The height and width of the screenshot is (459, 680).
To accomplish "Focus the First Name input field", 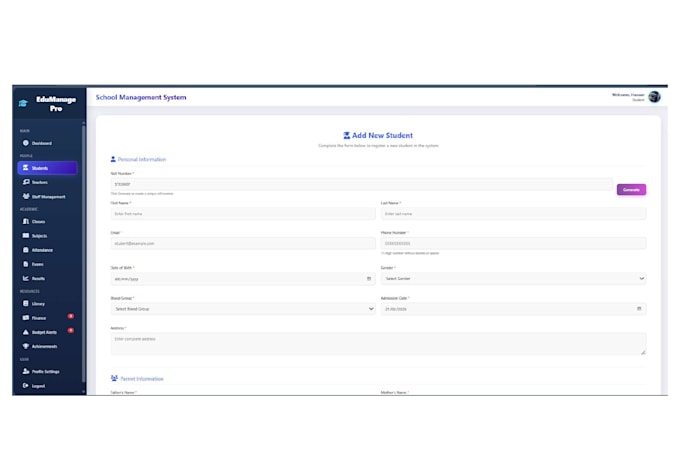I will 243,213.
